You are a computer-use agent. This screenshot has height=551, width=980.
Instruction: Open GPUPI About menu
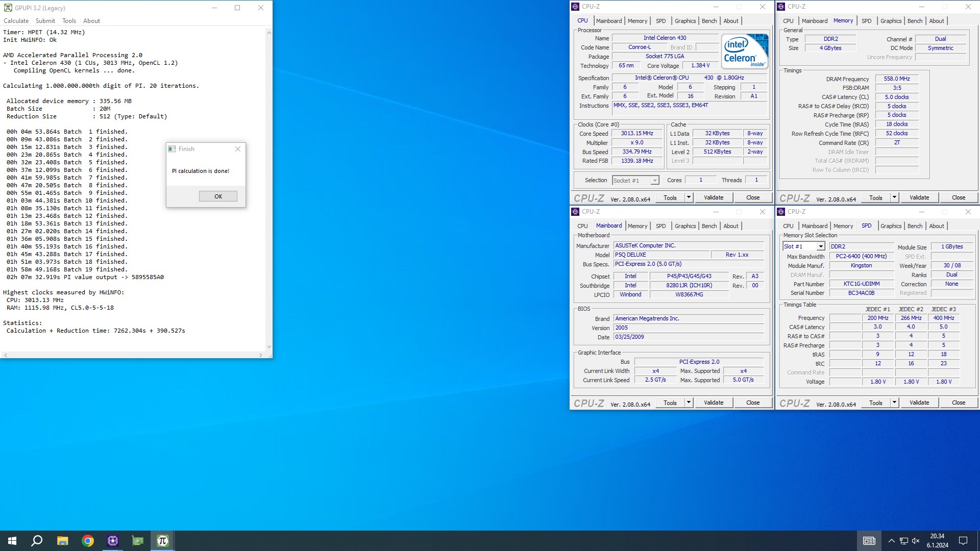tap(91, 21)
